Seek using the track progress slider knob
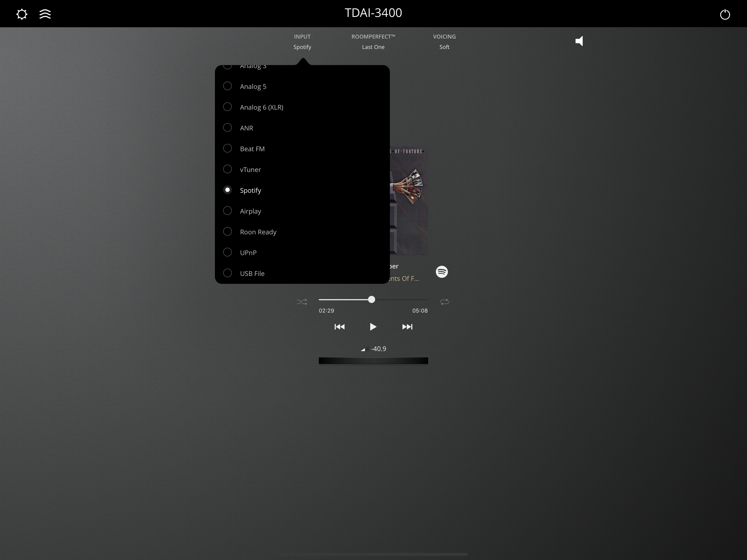747x560 pixels. (372, 300)
